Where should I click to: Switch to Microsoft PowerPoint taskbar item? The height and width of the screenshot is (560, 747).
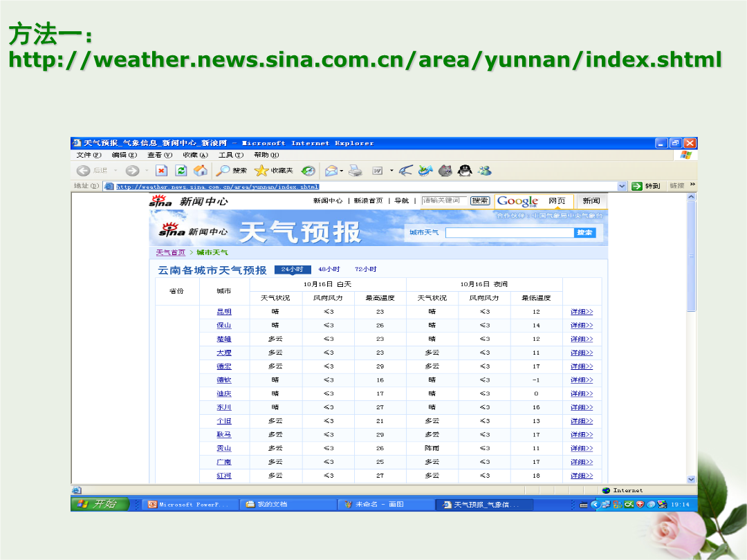coord(191,505)
